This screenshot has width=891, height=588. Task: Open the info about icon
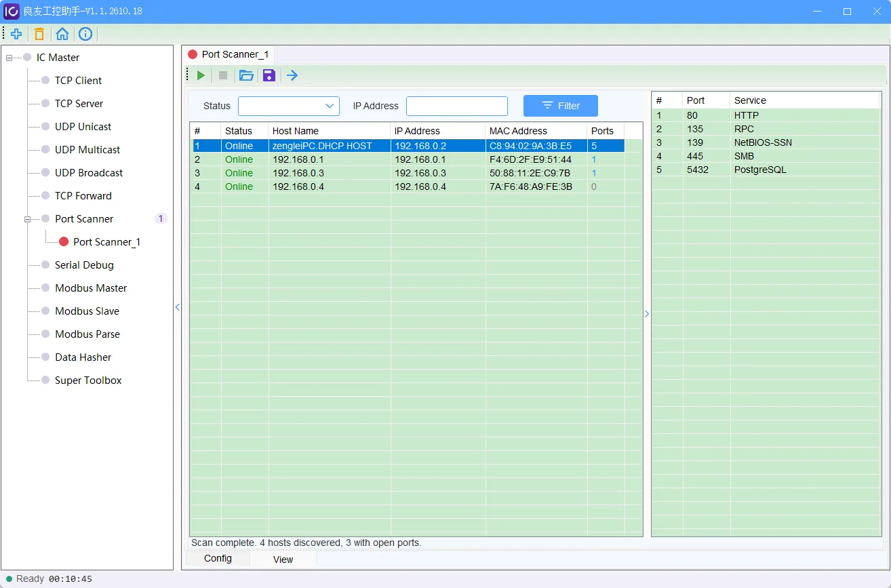[85, 34]
